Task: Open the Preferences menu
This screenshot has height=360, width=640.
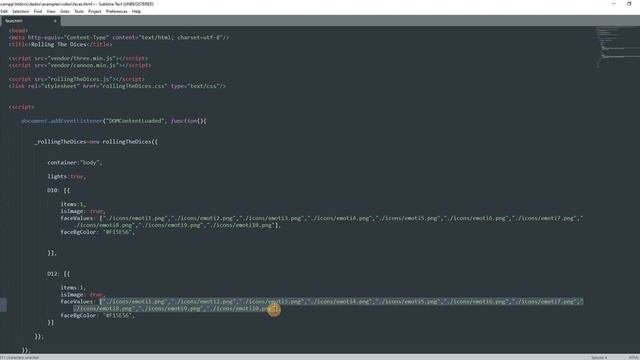Action: pos(117,11)
